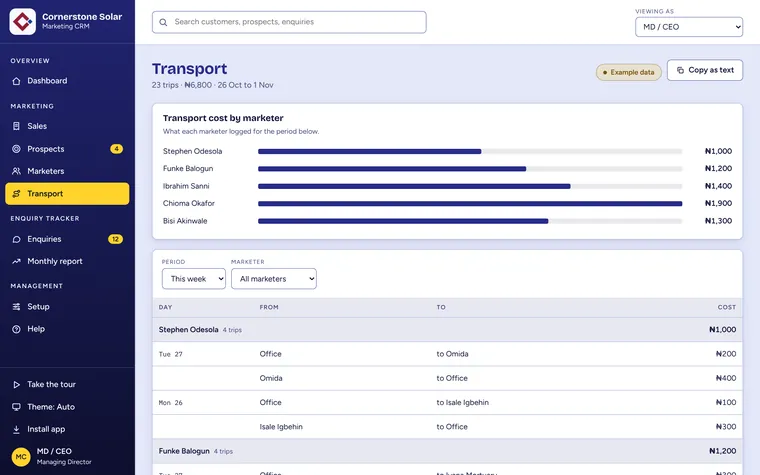Click the FROM column header
Screen dimensions: 760x475
click(269, 307)
